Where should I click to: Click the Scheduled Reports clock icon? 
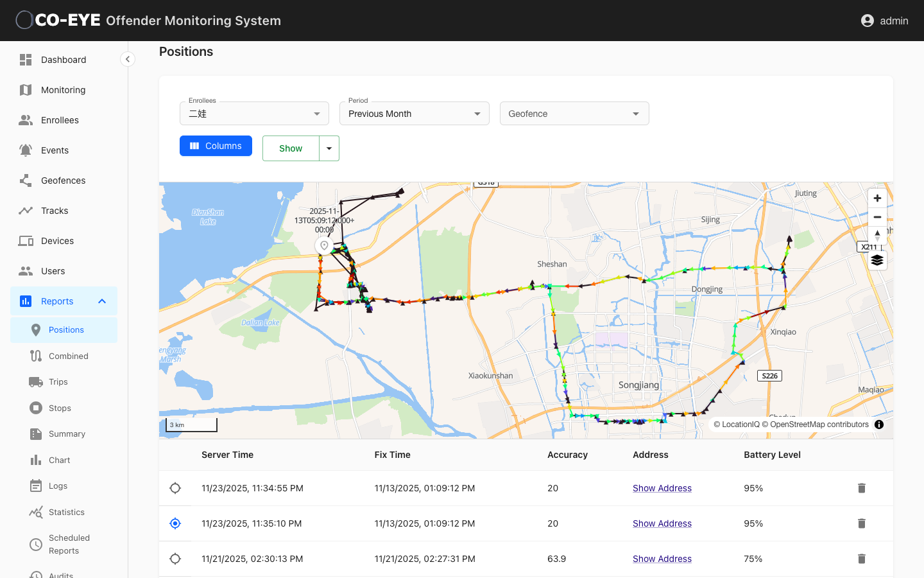[36, 545]
